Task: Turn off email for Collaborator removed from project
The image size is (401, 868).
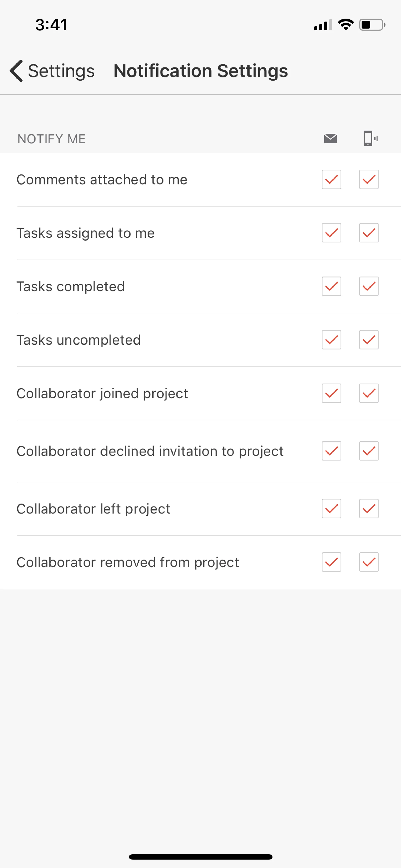Action: click(331, 562)
